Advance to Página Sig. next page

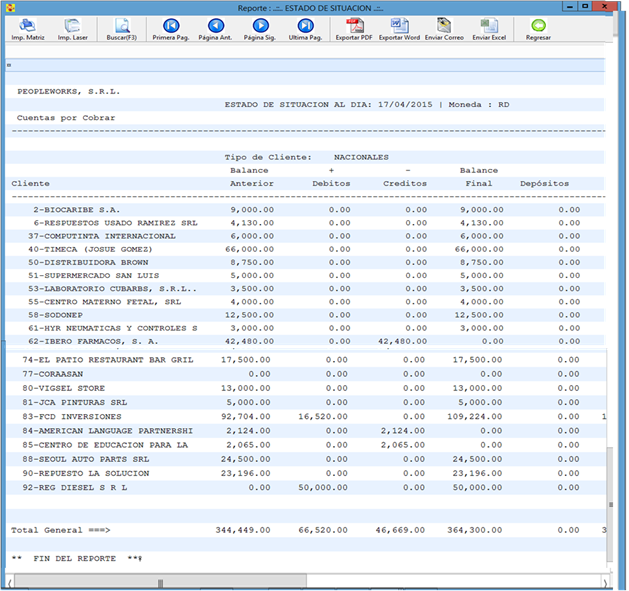tap(260, 25)
